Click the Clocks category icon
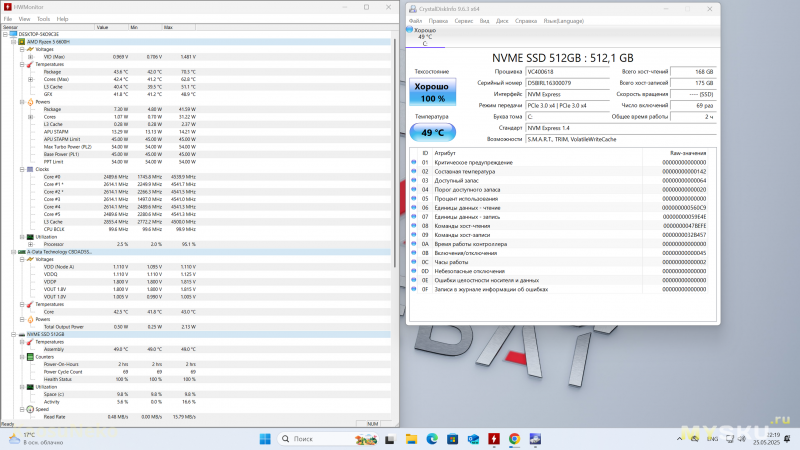 point(30,169)
